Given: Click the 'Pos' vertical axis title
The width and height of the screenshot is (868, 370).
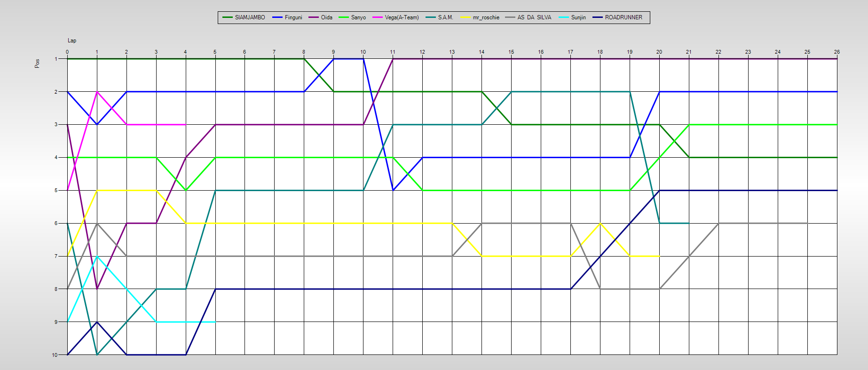Looking at the screenshot, I should 37,63.
